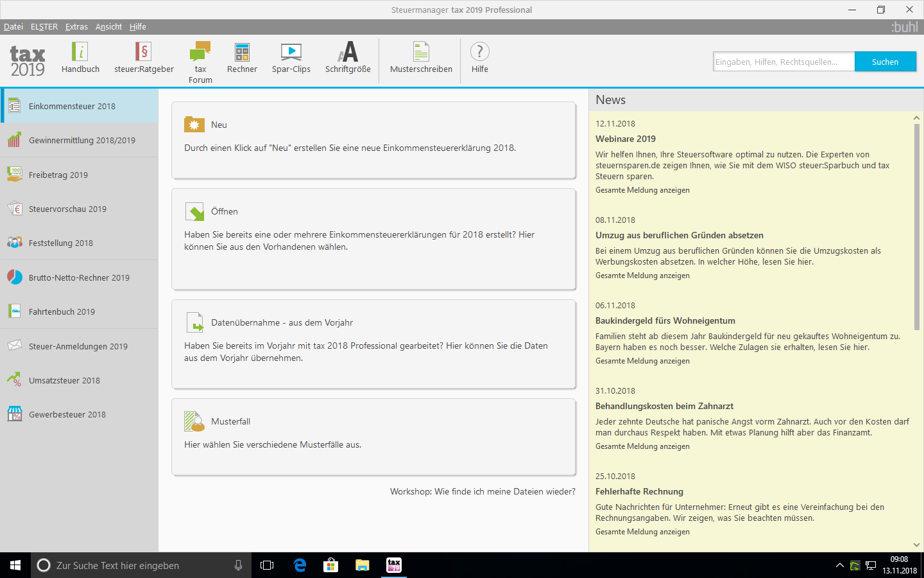Viewport: 924px width, 578px height.
Task: Open Brutto-Netto-Rechner 2019
Action: (x=79, y=277)
